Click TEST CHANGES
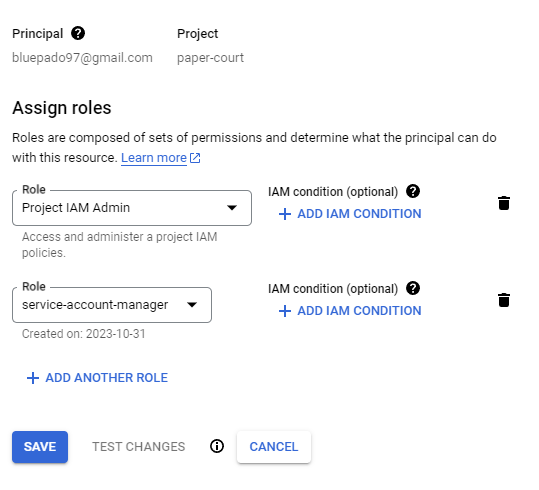 (139, 447)
